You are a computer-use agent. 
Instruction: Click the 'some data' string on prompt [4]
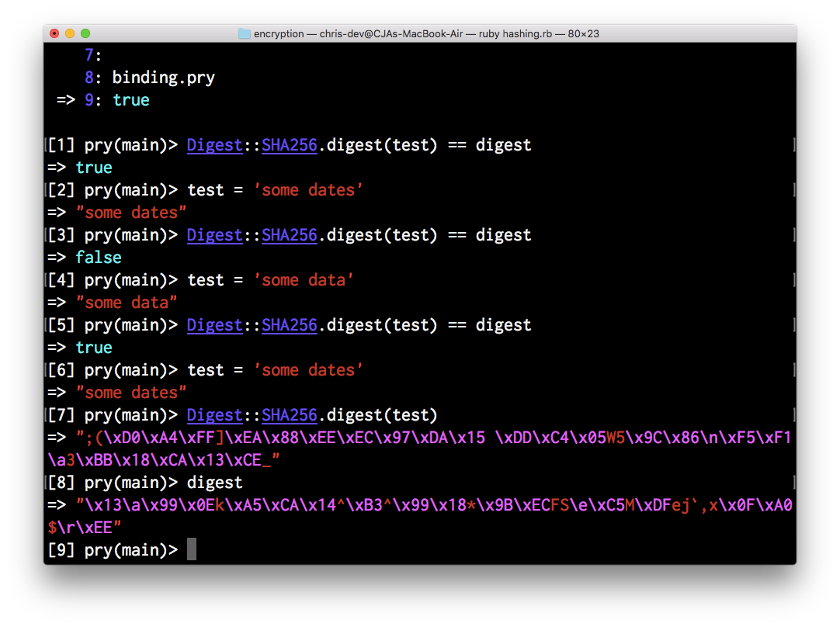[x=304, y=280]
